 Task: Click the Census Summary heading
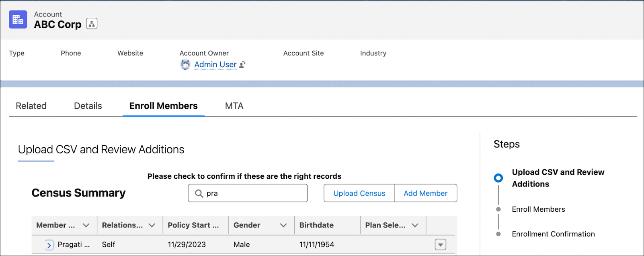79,193
